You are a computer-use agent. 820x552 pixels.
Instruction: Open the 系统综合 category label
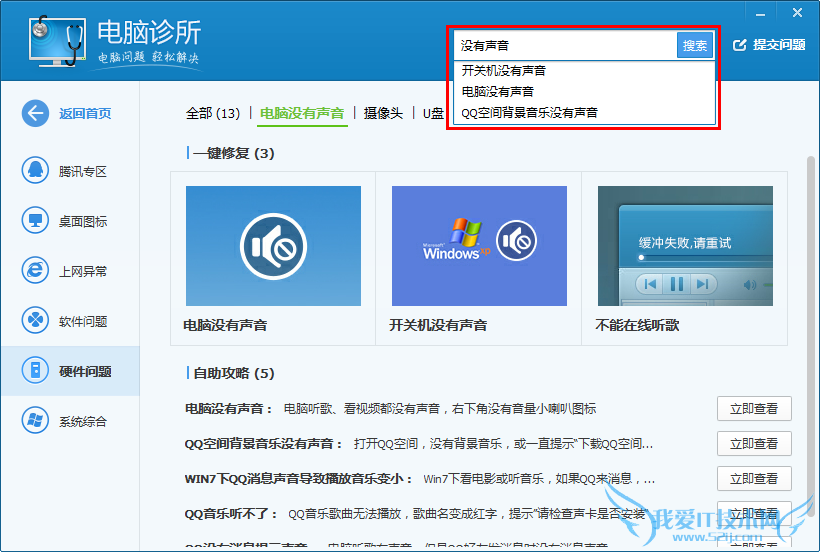point(83,422)
